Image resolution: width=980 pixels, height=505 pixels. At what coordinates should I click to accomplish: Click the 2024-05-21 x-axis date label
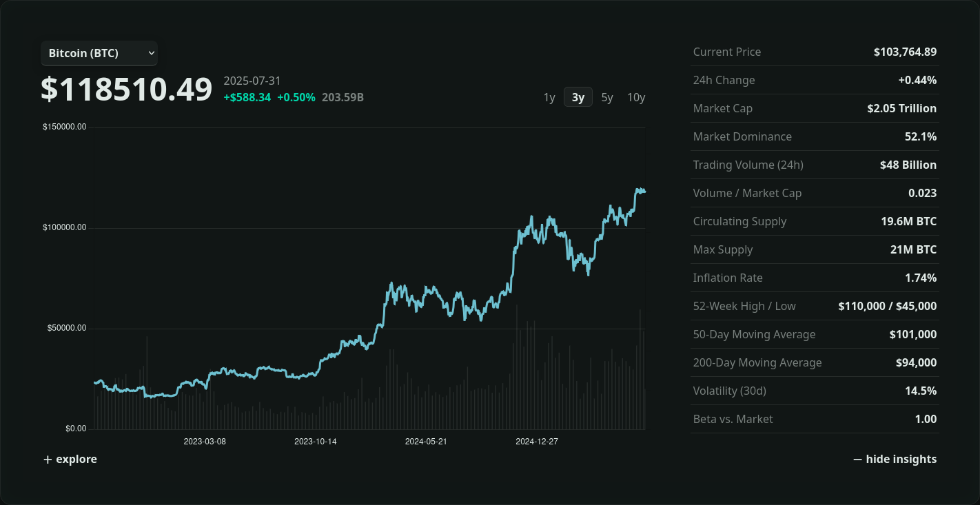click(426, 442)
